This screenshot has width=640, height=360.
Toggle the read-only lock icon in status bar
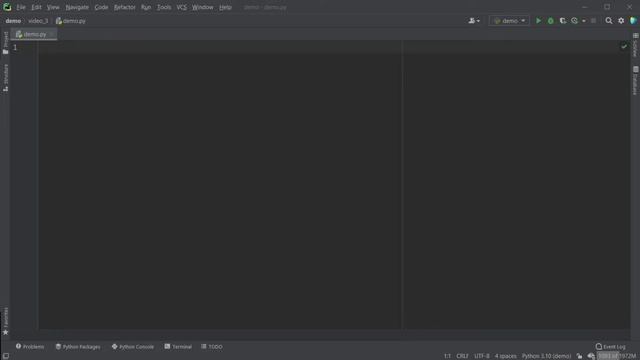click(579, 356)
